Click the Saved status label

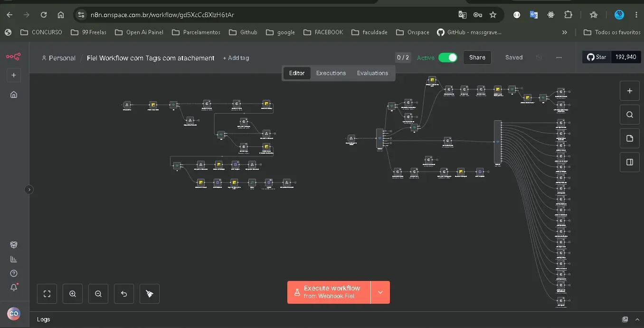[514, 58]
